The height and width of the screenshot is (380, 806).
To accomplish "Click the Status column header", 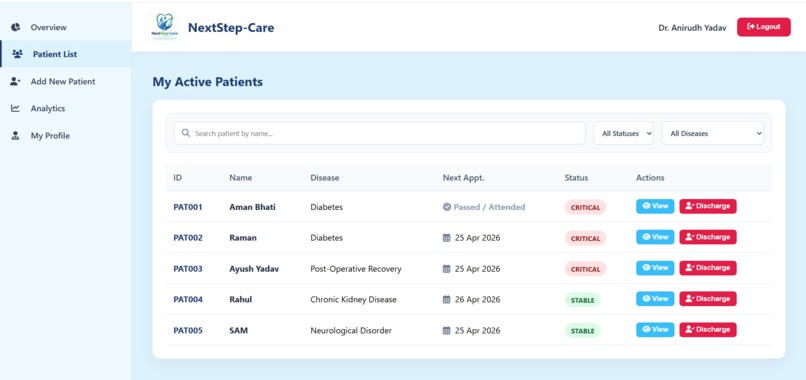I will click(576, 178).
